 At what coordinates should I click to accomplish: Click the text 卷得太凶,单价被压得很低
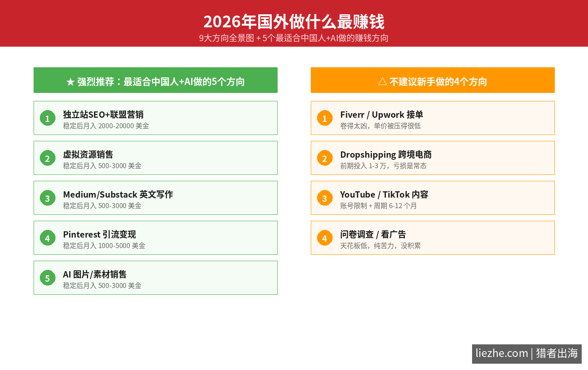tap(381, 126)
